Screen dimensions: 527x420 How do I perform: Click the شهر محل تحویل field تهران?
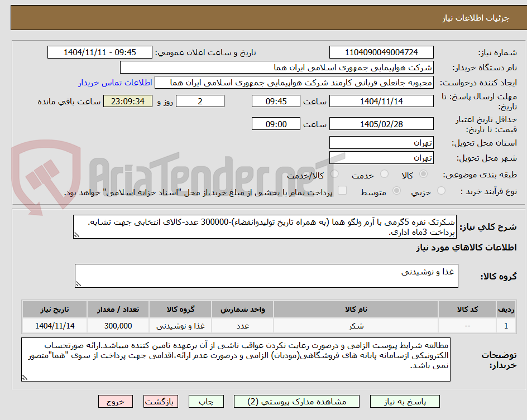click(381, 158)
